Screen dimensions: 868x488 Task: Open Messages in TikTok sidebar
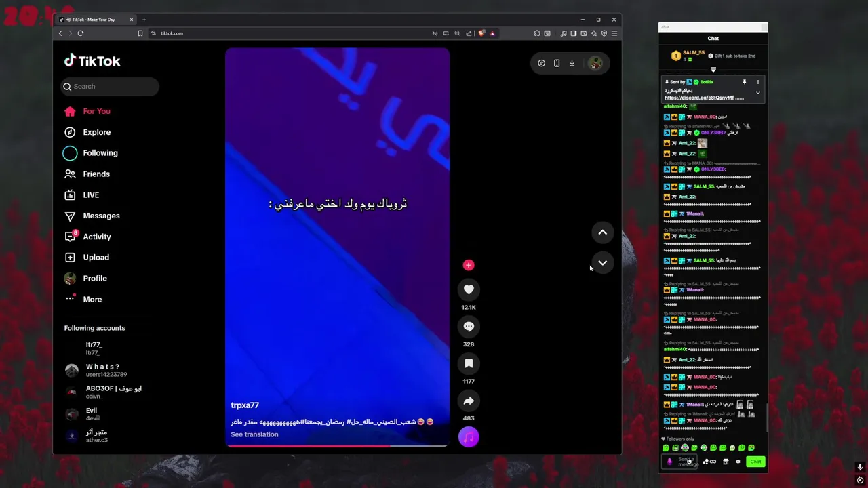[92, 216]
